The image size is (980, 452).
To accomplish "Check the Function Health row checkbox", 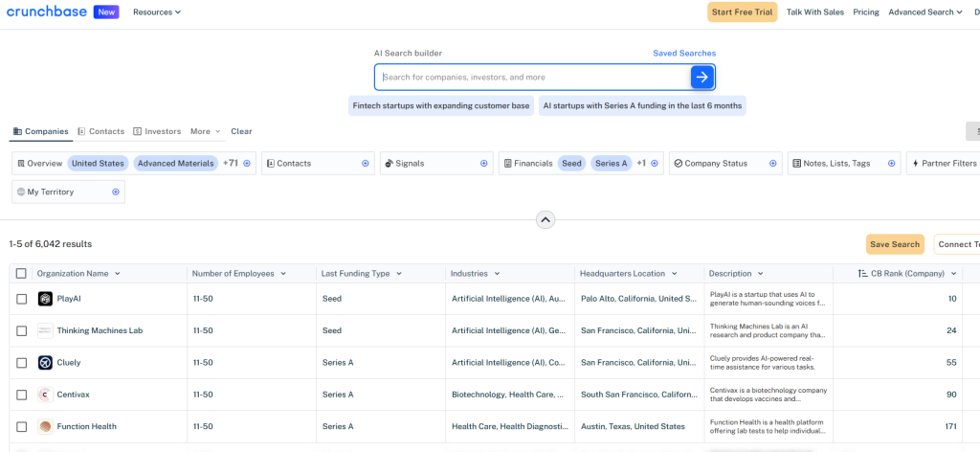I will [21, 426].
